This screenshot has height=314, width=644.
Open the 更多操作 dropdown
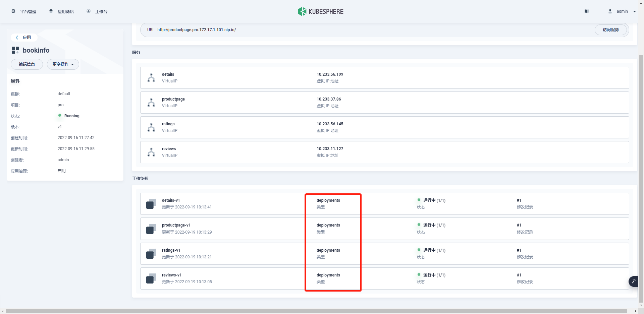63,64
